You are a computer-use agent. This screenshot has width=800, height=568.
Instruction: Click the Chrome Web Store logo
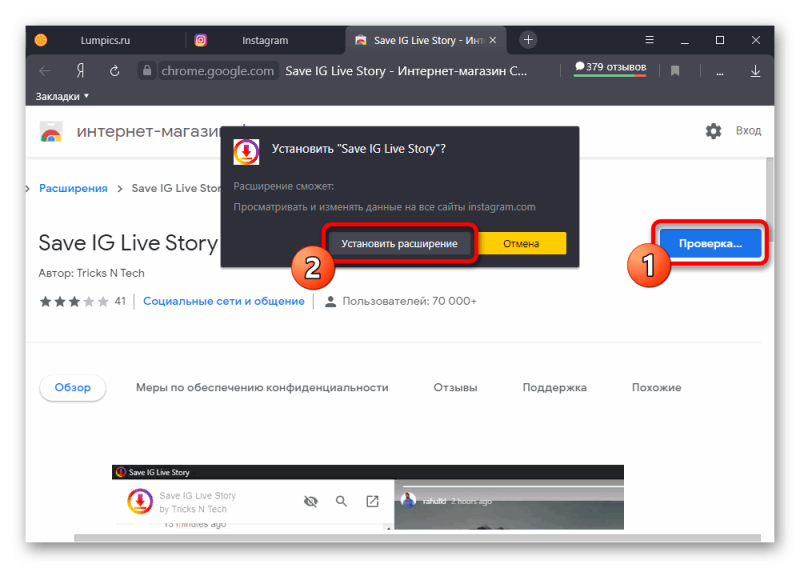[51, 131]
